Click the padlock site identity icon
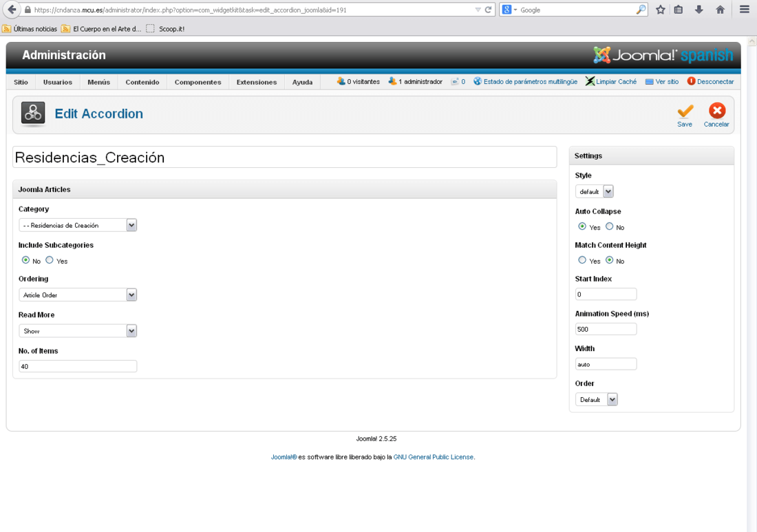 pyautogui.click(x=28, y=10)
